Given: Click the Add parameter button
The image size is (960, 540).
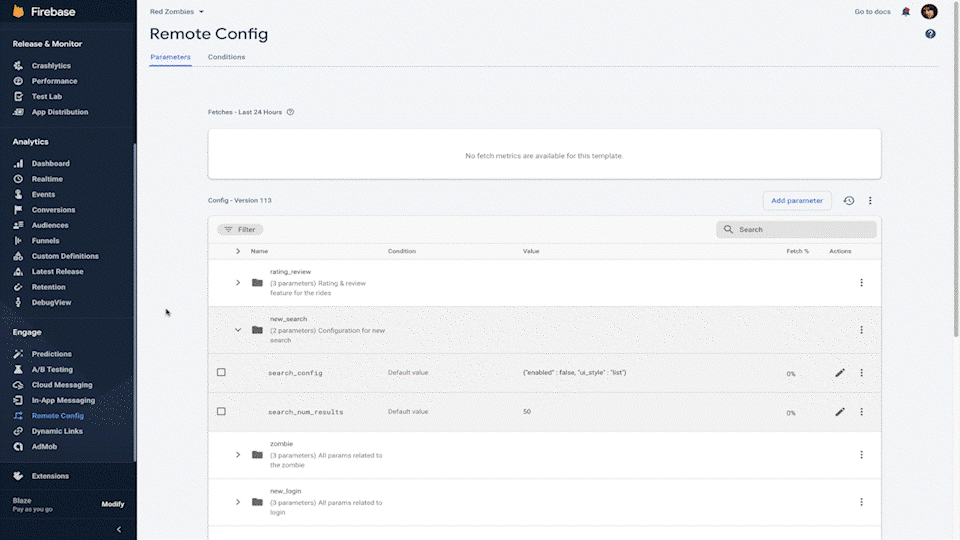Looking at the screenshot, I should [x=797, y=201].
